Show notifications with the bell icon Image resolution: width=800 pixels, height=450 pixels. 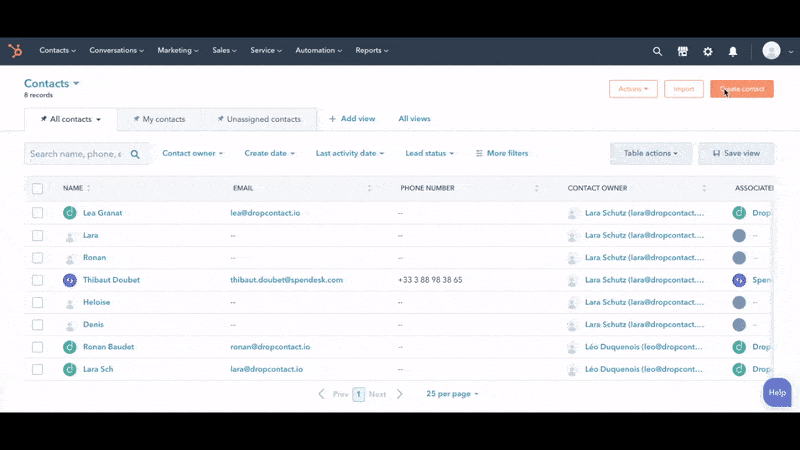[733, 51]
